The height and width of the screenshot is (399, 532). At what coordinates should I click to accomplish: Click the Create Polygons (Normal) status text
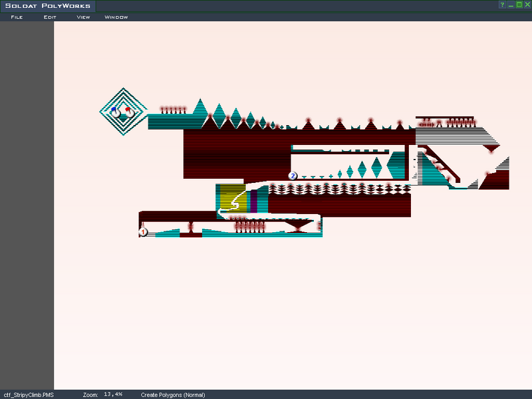click(x=172, y=394)
